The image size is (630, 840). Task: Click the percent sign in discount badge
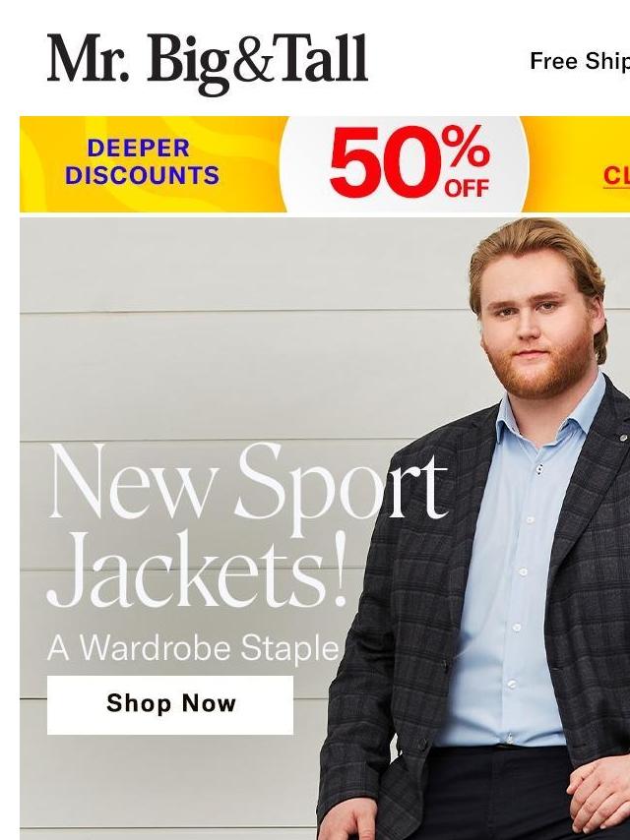[x=466, y=147]
